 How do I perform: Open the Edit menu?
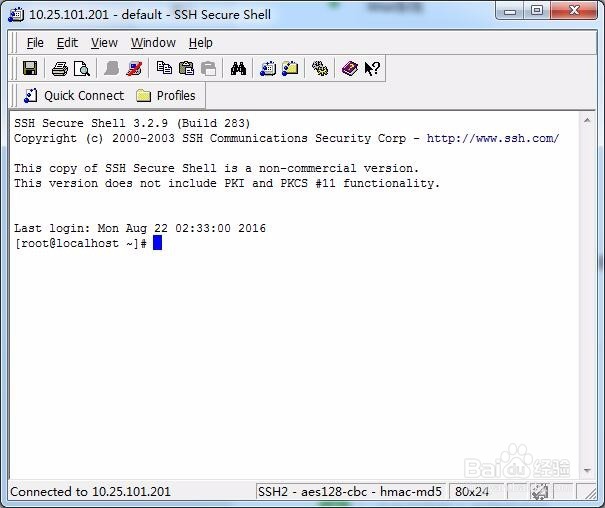tap(67, 43)
